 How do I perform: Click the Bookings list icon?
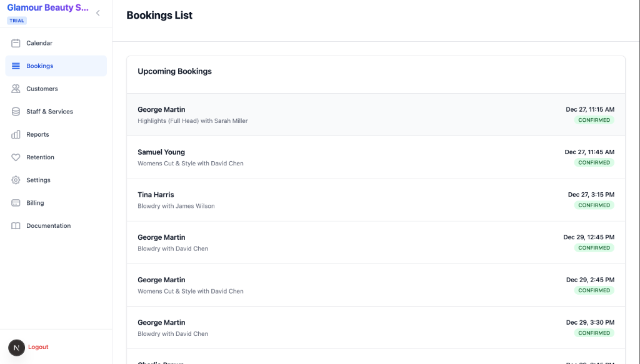click(x=16, y=66)
